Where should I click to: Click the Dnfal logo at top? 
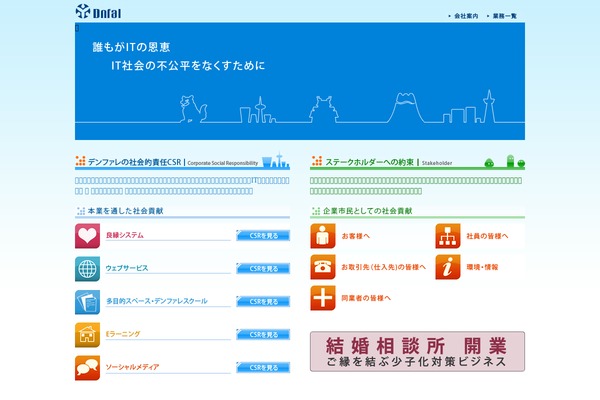pyautogui.click(x=98, y=11)
